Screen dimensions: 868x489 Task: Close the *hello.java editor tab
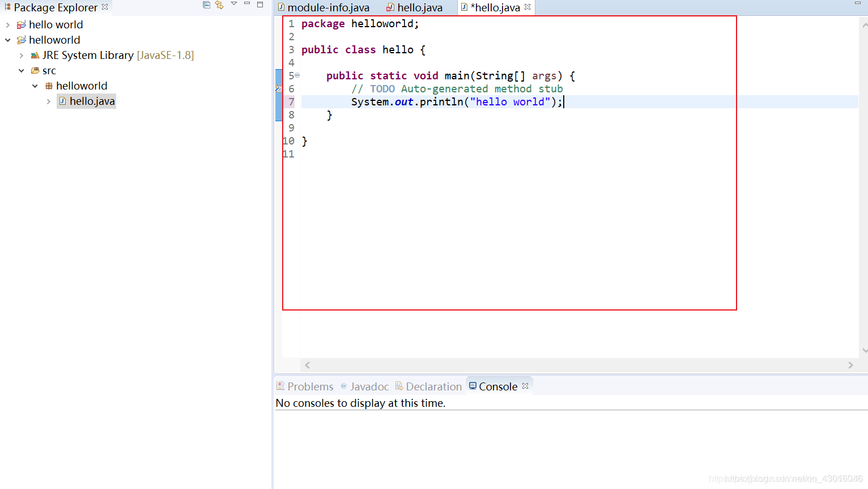pos(527,7)
